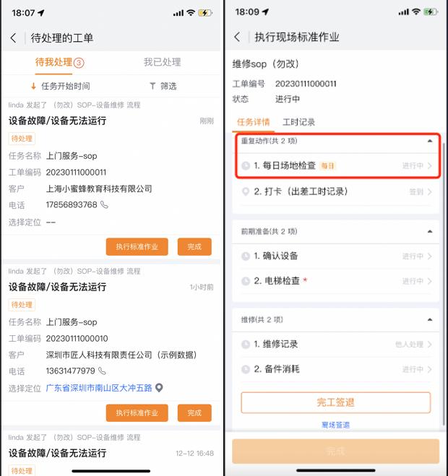Tap status circle of 打卡 item
This screenshot has width=448, height=476.
tap(246, 191)
